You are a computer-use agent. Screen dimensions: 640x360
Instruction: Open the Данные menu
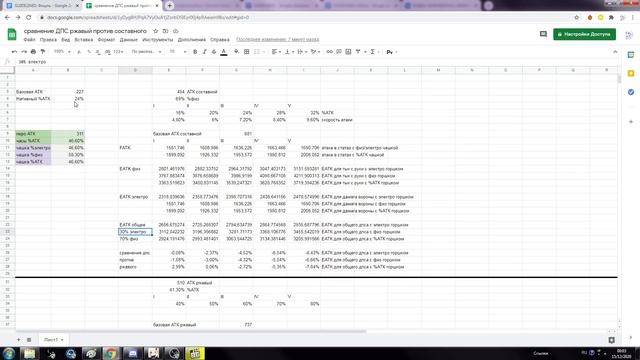click(x=129, y=40)
